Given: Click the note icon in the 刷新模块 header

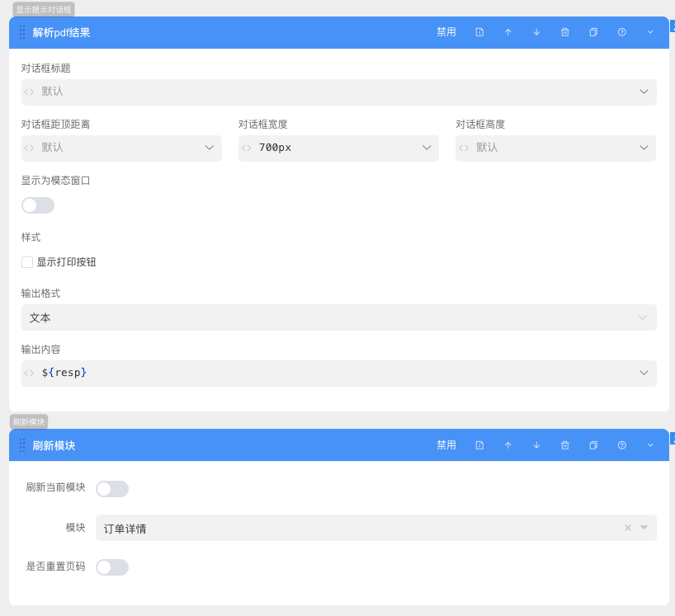Looking at the screenshot, I should pos(479,444).
